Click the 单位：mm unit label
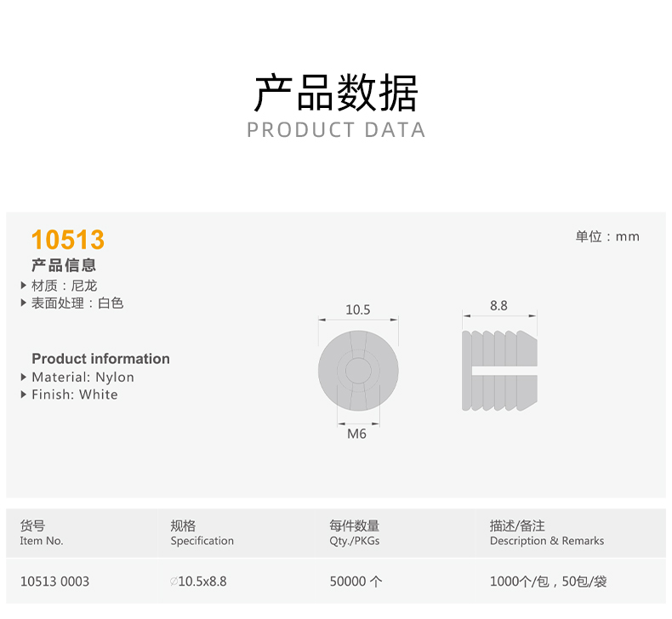 point(607,236)
